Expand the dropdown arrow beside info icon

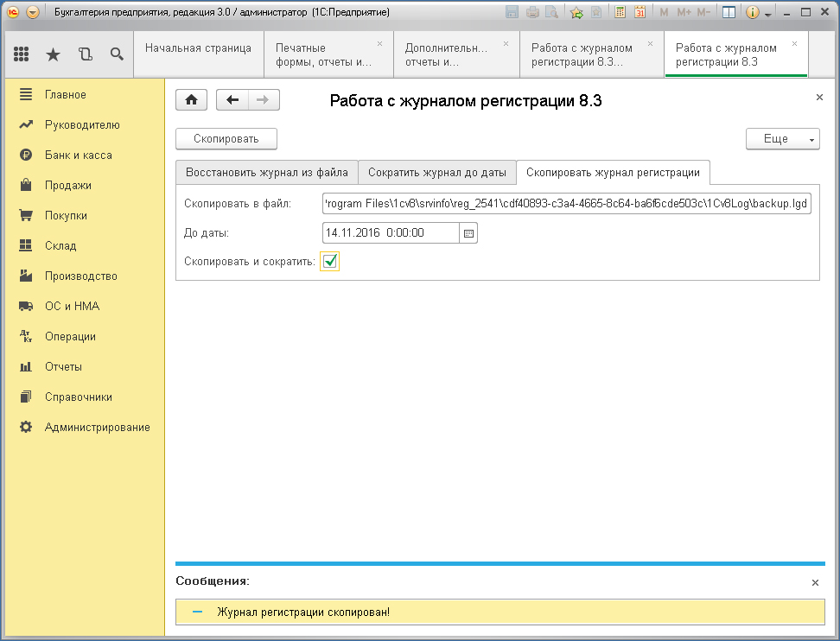[x=768, y=15]
